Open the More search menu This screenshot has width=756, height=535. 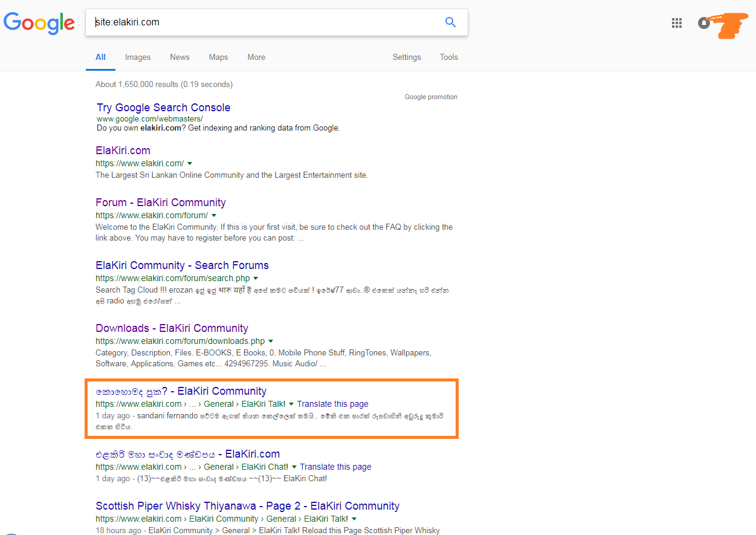pyautogui.click(x=256, y=57)
